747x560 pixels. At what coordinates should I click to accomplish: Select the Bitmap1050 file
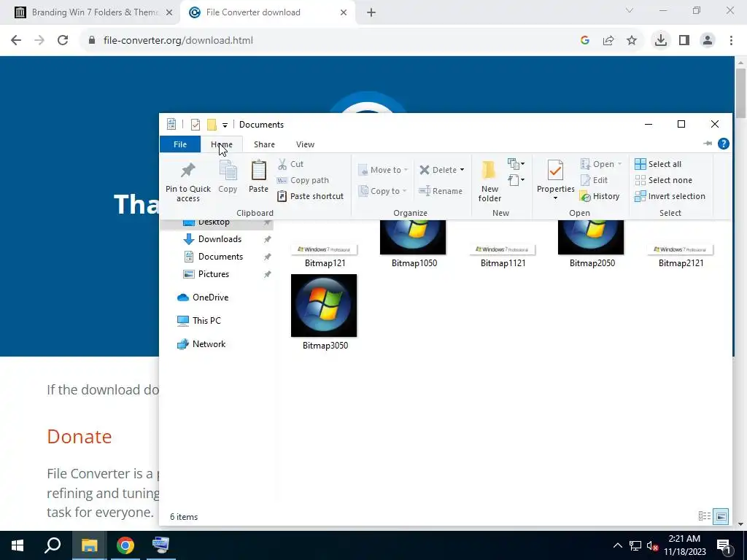(x=414, y=244)
